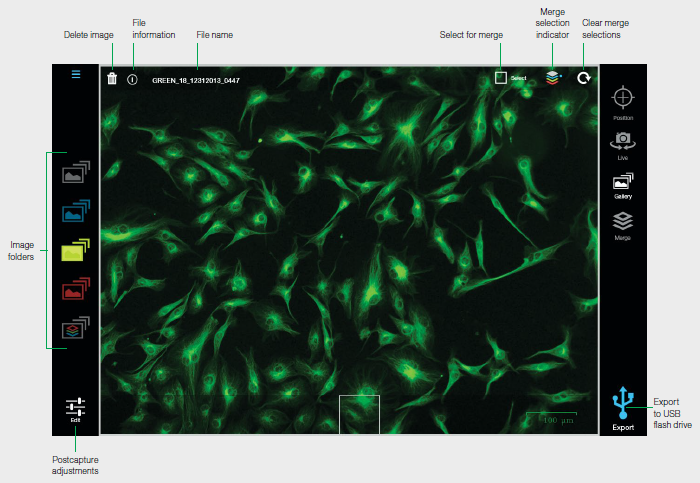Image resolution: width=700 pixels, height=483 pixels.
Task: Export image to USB flash drive
Action: (623, 405)
